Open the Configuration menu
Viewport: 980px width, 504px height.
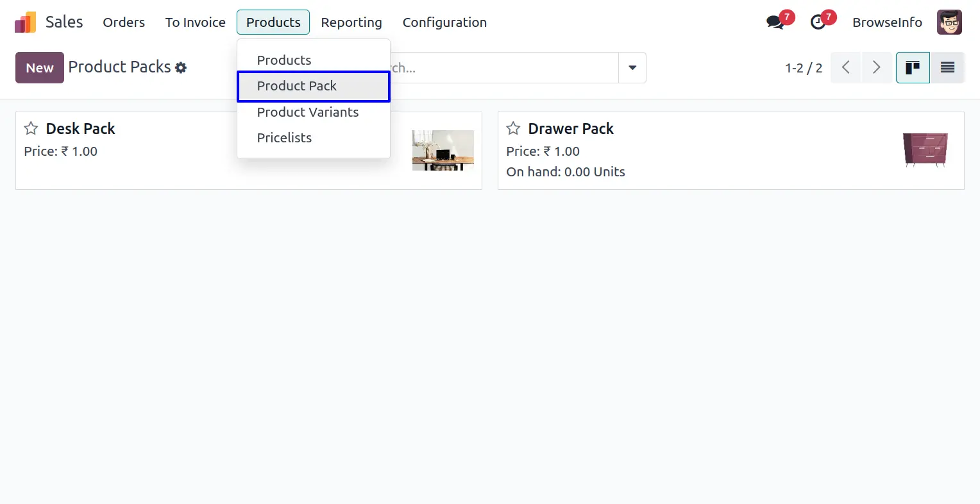pos(444,22)
